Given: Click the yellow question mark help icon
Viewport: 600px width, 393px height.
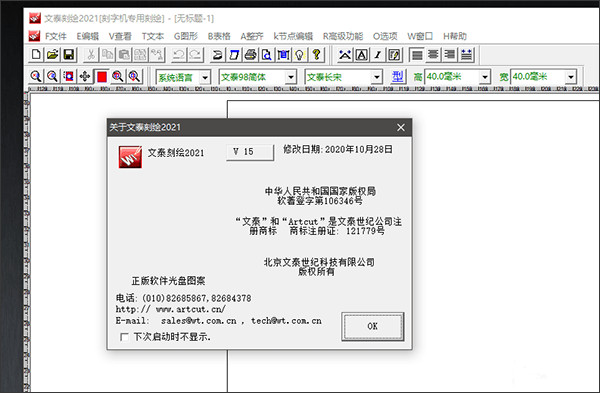Looking at the screenshot, I should [316, 55].
